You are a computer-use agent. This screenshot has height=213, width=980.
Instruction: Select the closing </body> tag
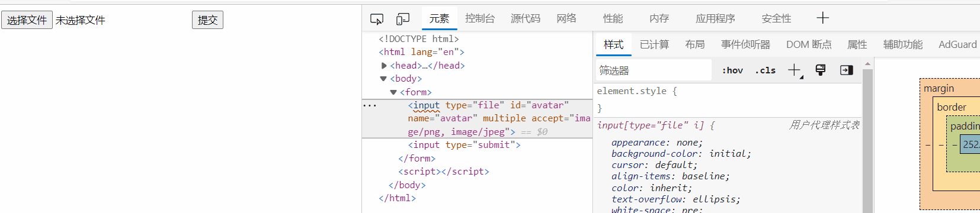(x=407, y=185)
